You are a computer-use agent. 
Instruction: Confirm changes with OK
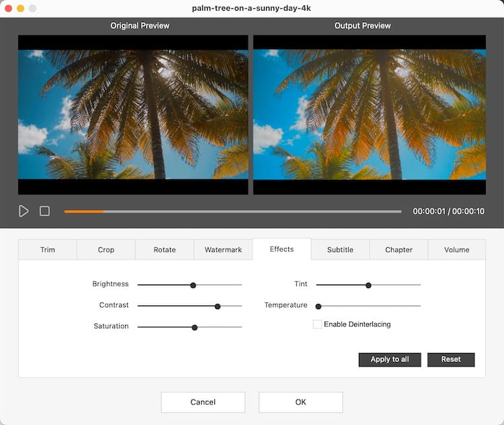coord(300,402)
